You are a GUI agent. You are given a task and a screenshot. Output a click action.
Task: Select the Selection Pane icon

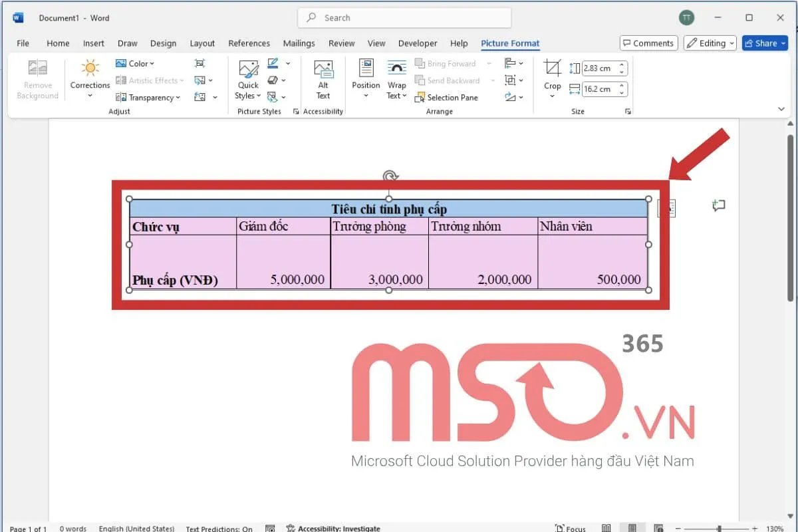(x=447, y=97)
